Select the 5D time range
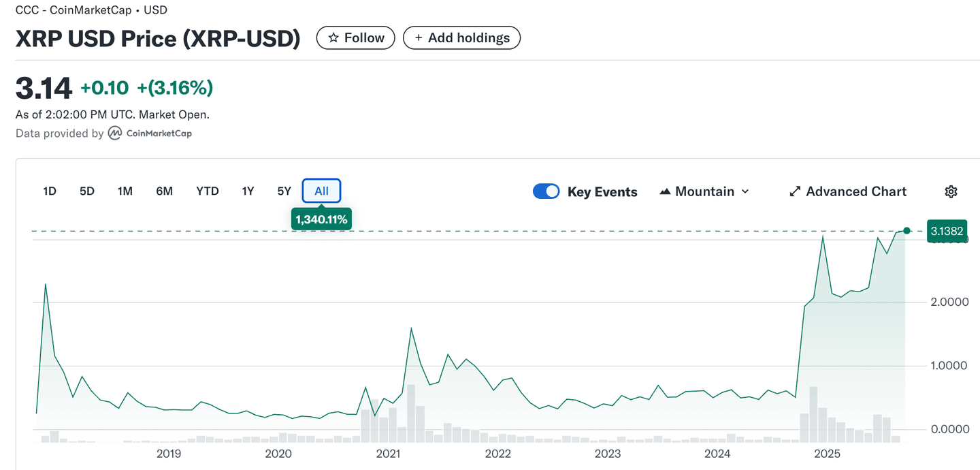980x470 pixels. coord(87,191)
